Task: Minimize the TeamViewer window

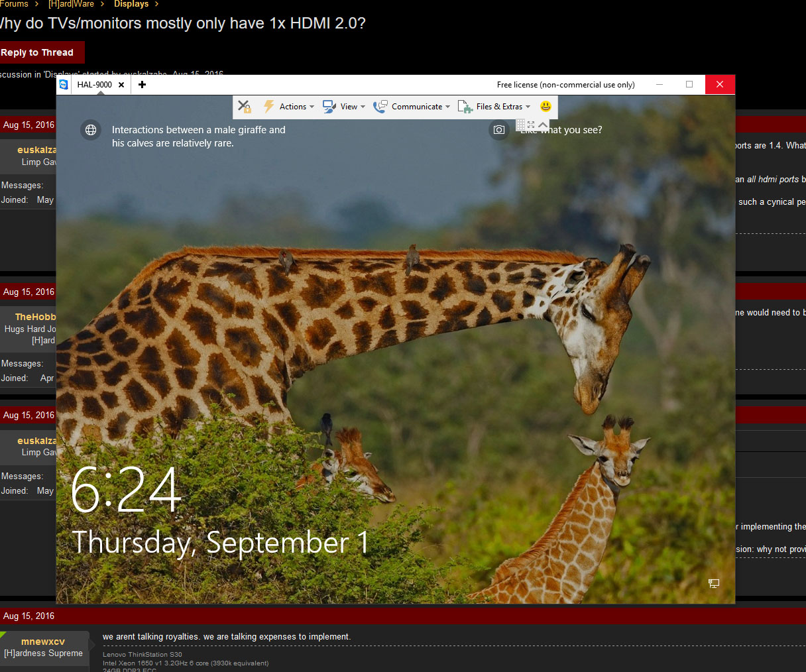Action: (660, 84)
